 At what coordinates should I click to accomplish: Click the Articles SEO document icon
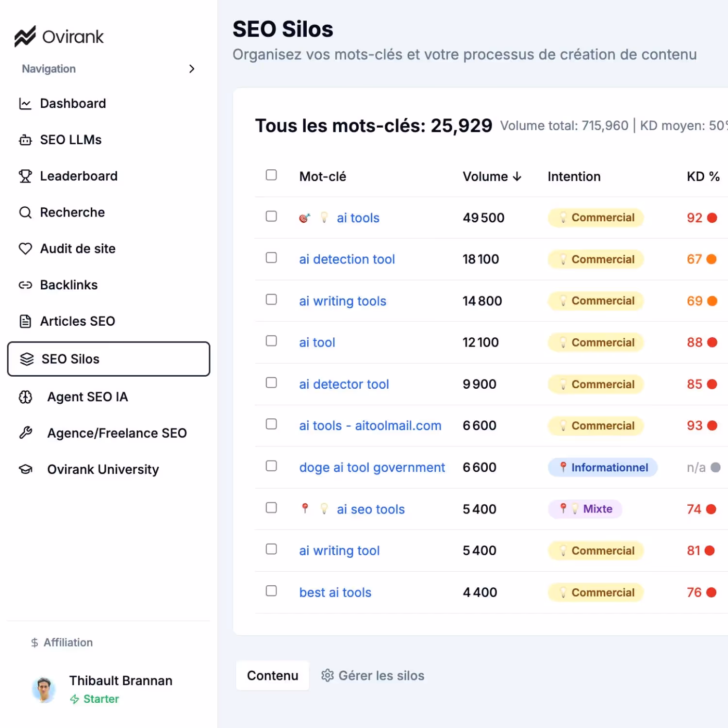(25, 321)
